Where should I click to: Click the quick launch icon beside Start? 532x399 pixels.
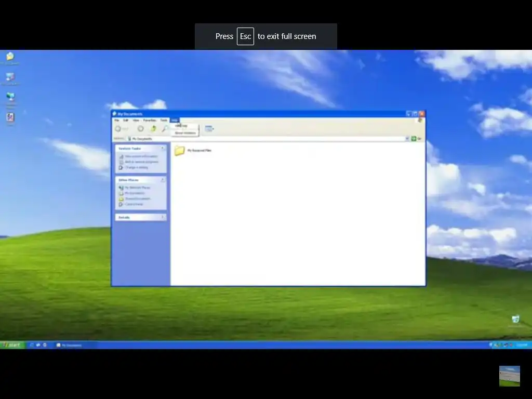coord(32,345)
